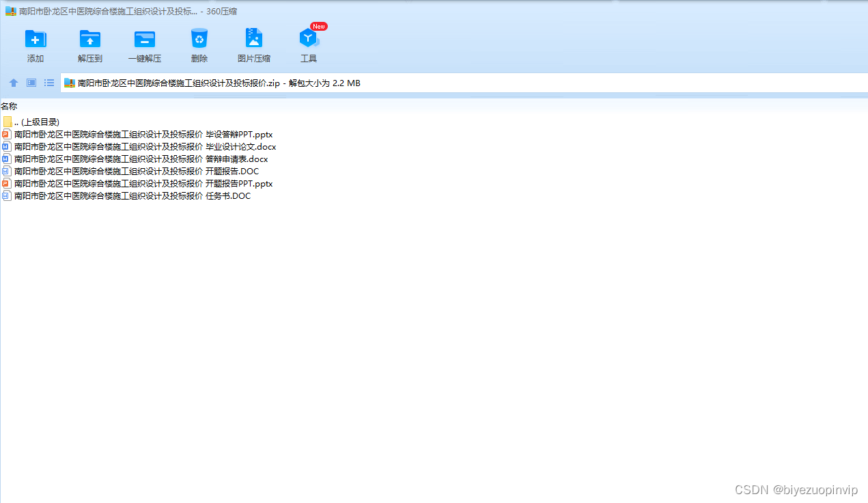The height and width of the screenshot is (503, 868).
Task: Click the Delete (删除) recycle icon
Action: (199, 39)
